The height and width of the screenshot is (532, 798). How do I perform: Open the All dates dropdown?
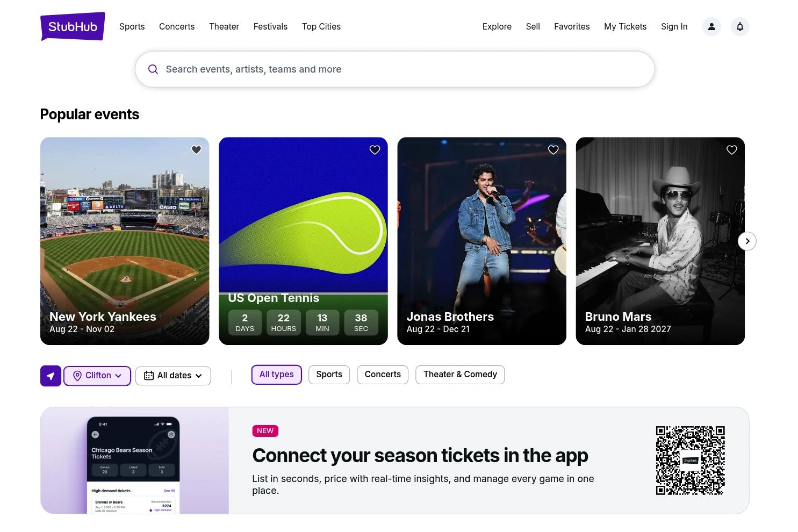(x=173, y=376)
